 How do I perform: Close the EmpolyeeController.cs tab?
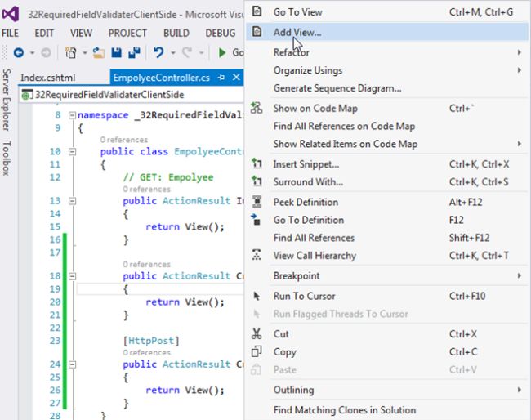(x=236, y=78)
